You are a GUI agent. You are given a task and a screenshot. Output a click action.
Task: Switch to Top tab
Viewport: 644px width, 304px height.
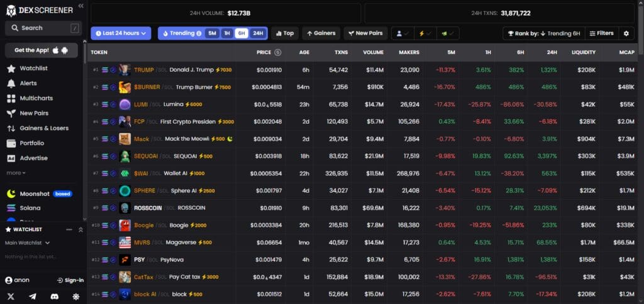285,34
